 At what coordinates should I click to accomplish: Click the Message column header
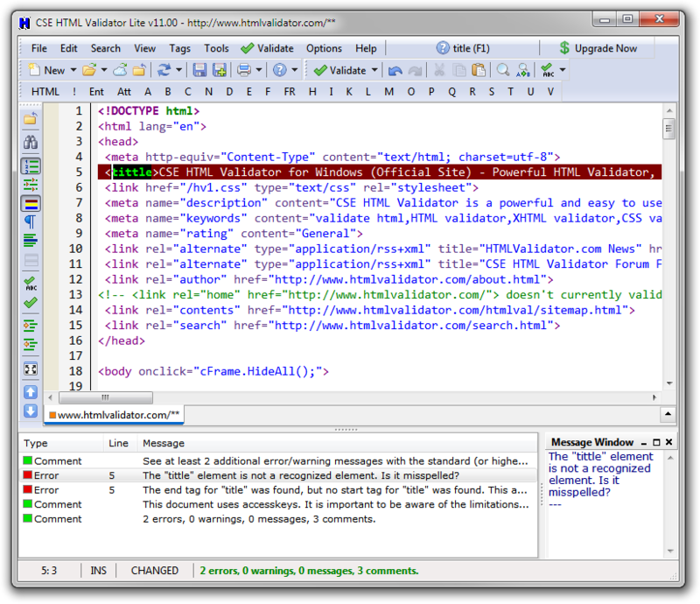337,443
